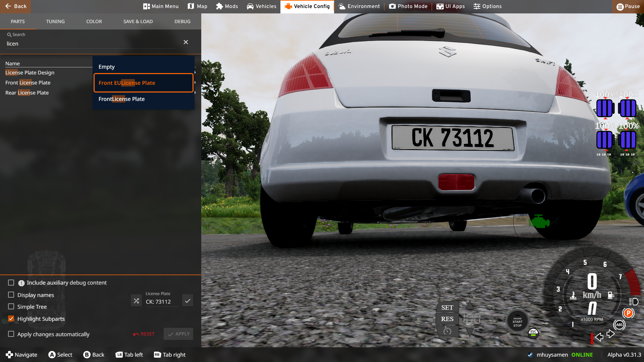Open the Main Menu

(x=161, y=6)
